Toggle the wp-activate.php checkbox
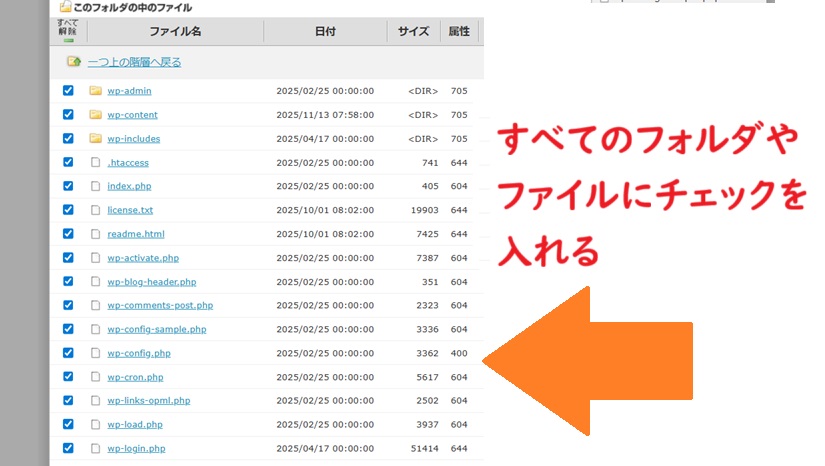 (68, 257)
